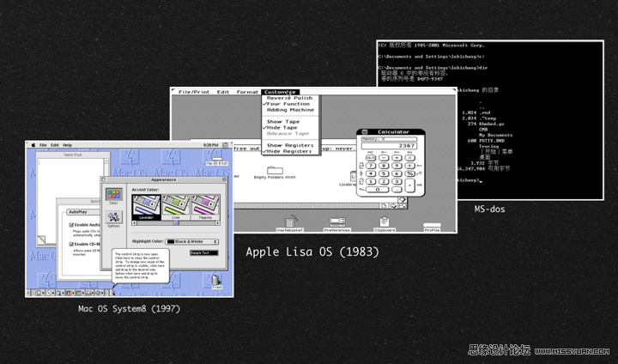Open the application switcher icon beside the clock
This screenshot has height=364, width=618.
[225, 145]
